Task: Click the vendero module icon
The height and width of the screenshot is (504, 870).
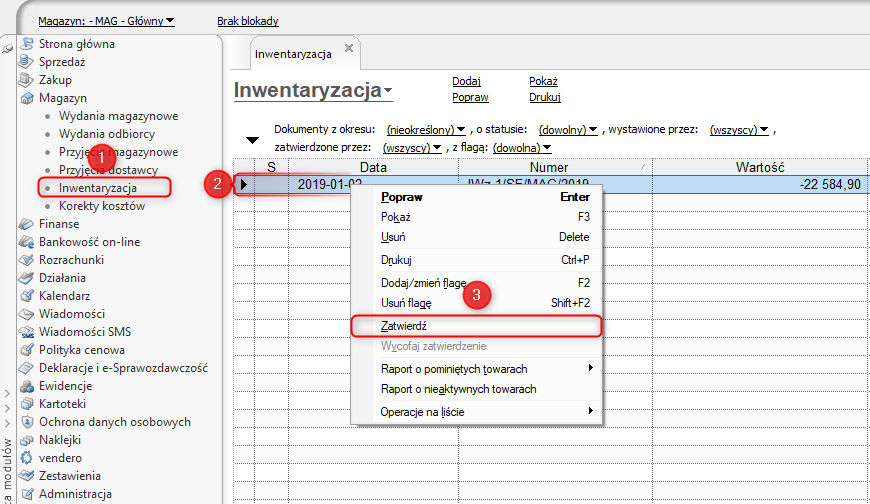Action: pyautogui.click(x=27, y=458)
